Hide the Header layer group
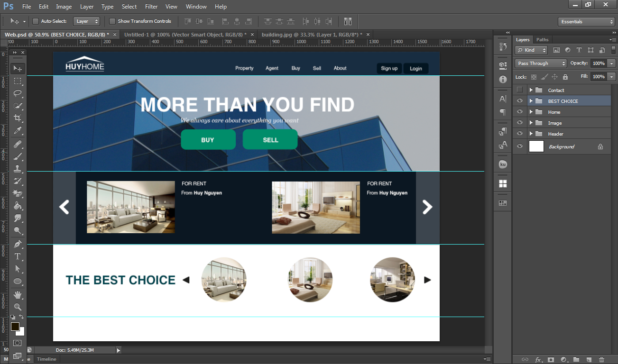This screenshot has width=618, height=364. tap(520, 134)
